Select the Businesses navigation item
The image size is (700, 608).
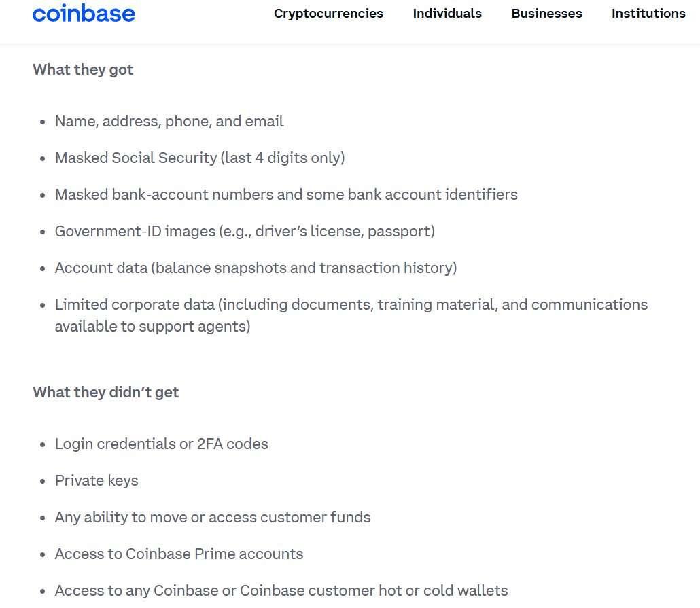546,14
